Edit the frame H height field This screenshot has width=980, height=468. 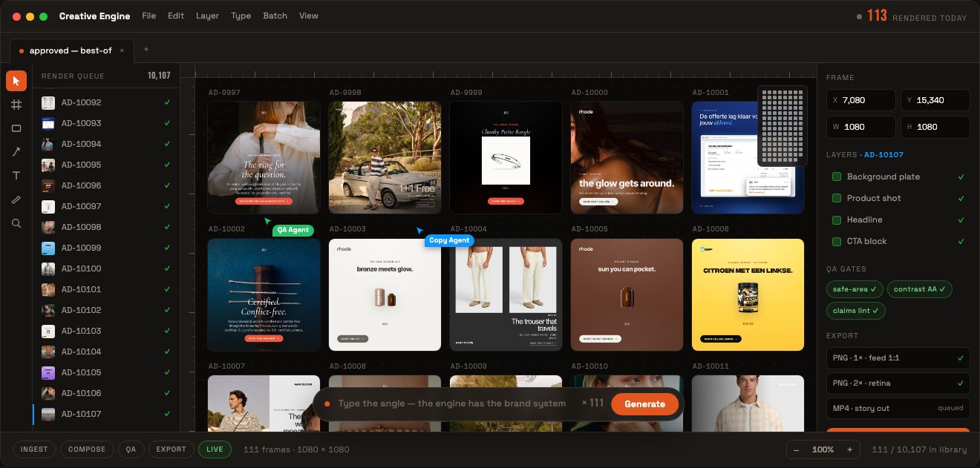935,127
